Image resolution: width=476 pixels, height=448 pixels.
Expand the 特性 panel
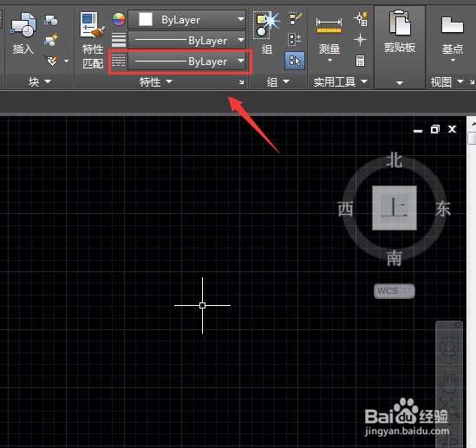click(156, 81)
